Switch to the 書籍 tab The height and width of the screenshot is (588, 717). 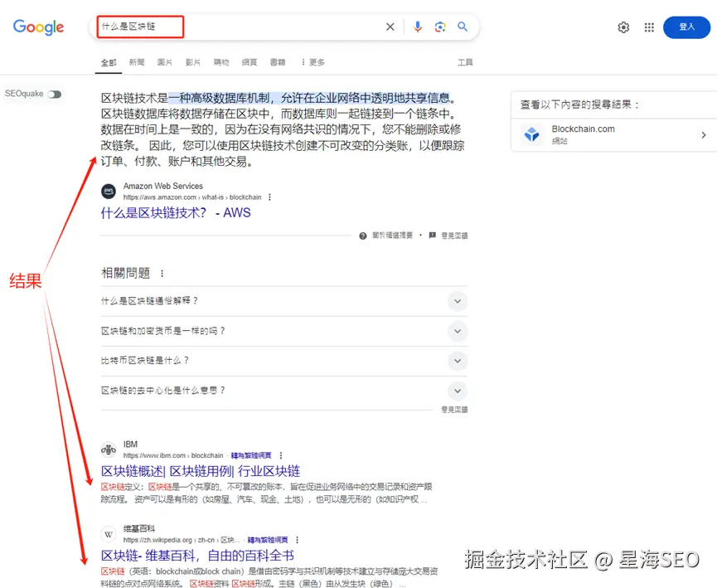278,62
